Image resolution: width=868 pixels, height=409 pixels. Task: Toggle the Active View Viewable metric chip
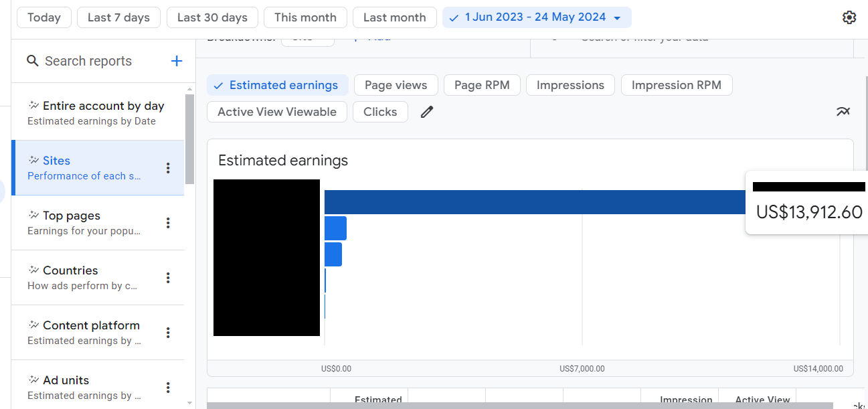277,112
